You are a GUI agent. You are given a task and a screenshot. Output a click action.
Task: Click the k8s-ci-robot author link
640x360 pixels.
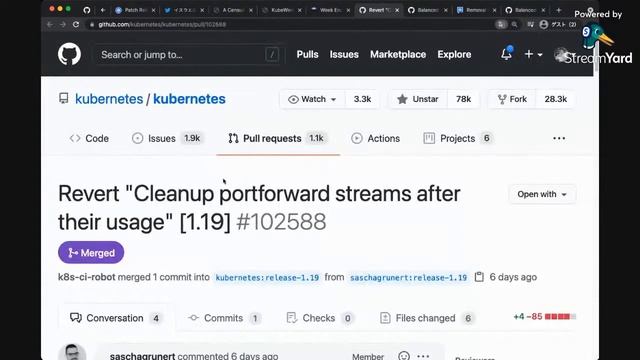point(87,277)
